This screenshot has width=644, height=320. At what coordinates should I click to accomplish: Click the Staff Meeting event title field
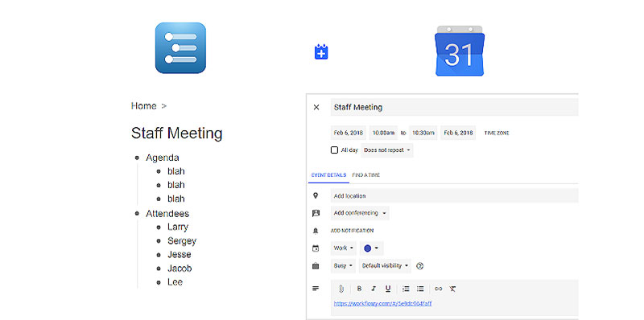coord(454,108)
